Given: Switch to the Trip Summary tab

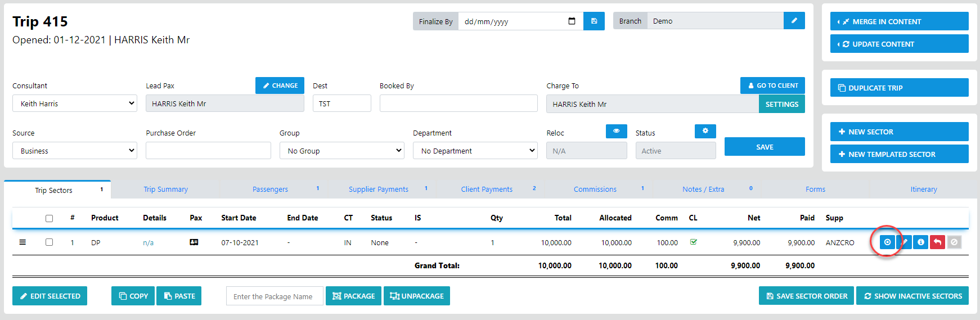Looking at the screenshot, I should (x=165, y=190).
